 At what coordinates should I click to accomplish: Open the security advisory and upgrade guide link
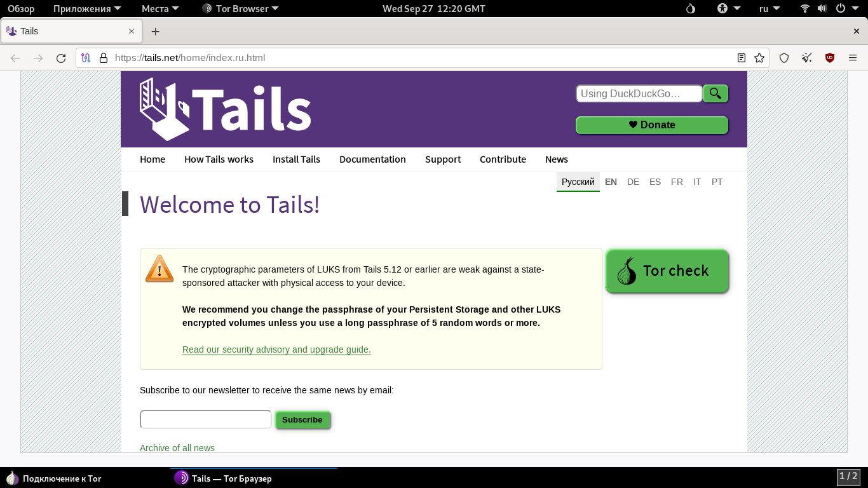(276, 349)
